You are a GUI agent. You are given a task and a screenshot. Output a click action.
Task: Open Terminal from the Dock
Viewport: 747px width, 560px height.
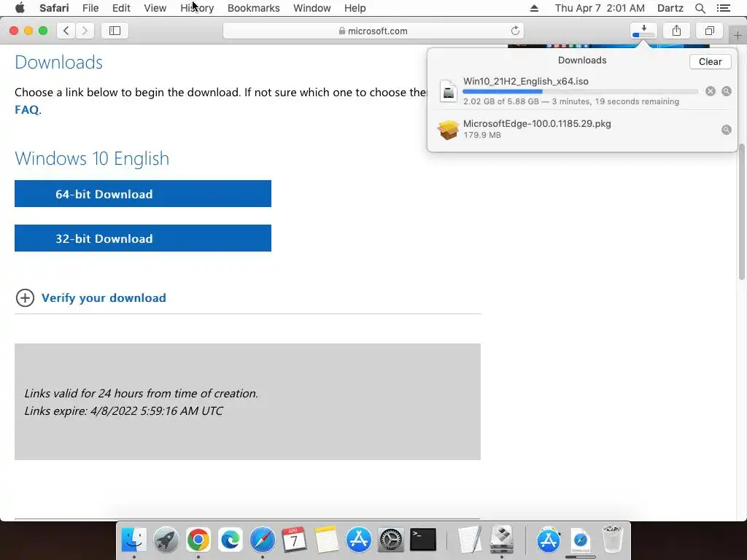pos(423,540)
